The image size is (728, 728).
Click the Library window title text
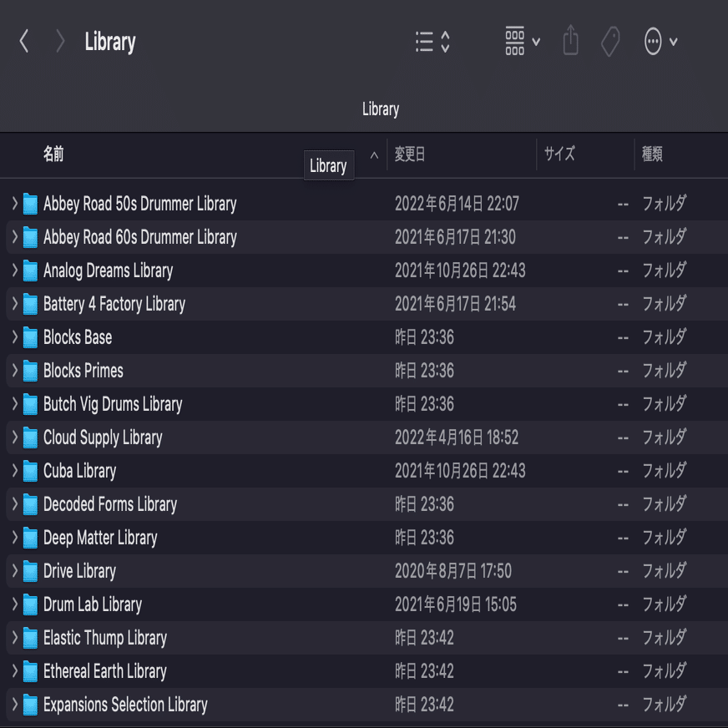pos(110,43)
